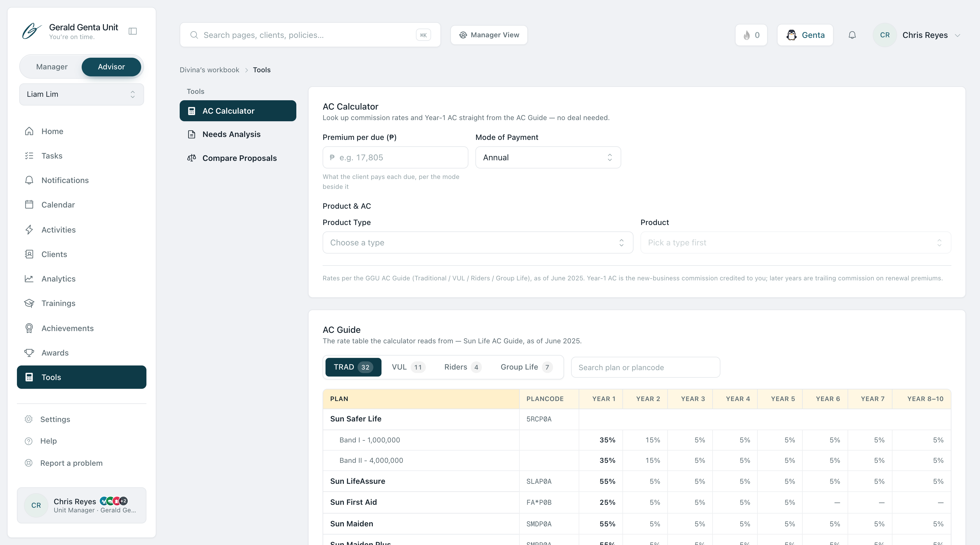Switch to the VUL tab
The image size is (980, 545).
coord(408,367)
